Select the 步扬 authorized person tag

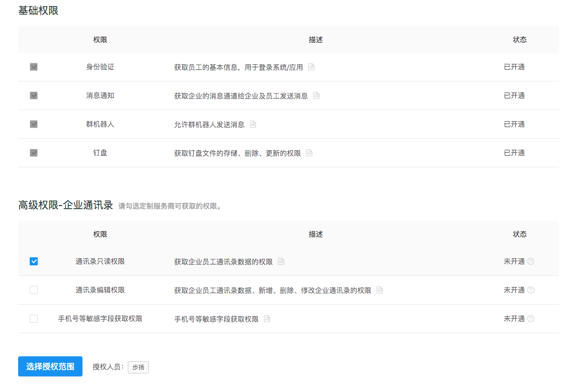(138, 367)
